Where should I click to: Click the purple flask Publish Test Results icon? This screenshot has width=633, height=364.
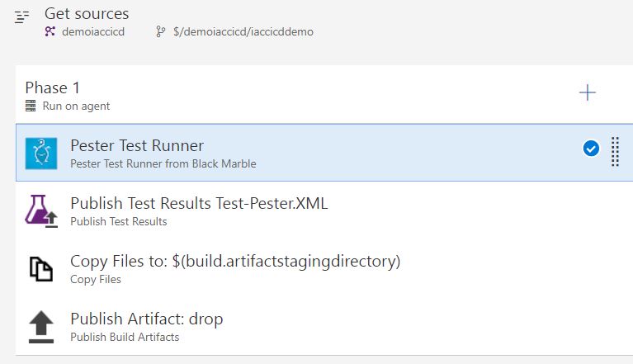[41, 211]
